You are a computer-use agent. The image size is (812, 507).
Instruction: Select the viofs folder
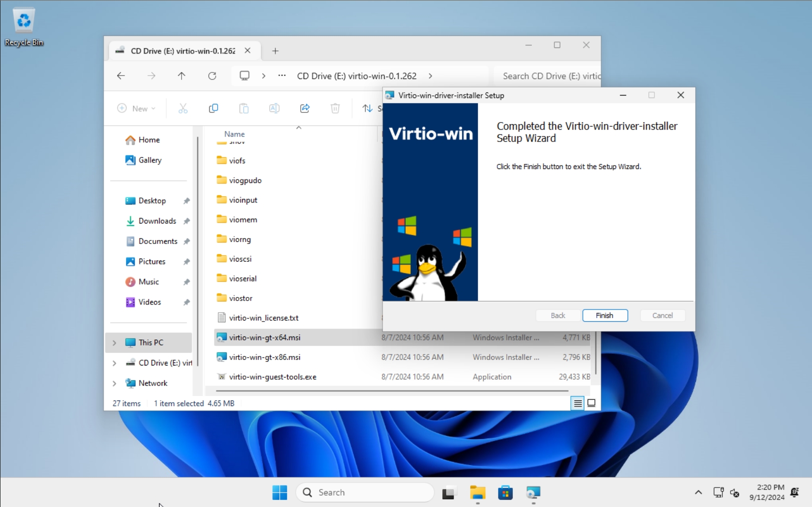click(237, 160)
